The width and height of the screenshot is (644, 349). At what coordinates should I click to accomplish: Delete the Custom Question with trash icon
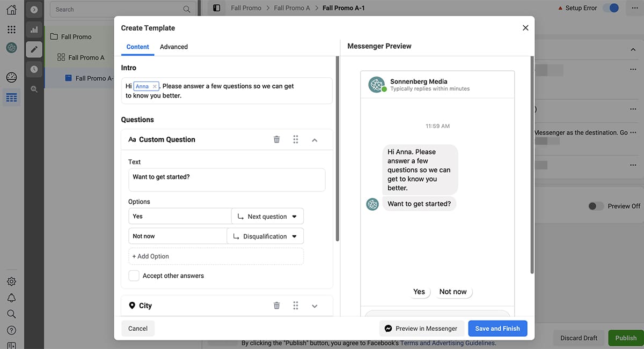276,139
